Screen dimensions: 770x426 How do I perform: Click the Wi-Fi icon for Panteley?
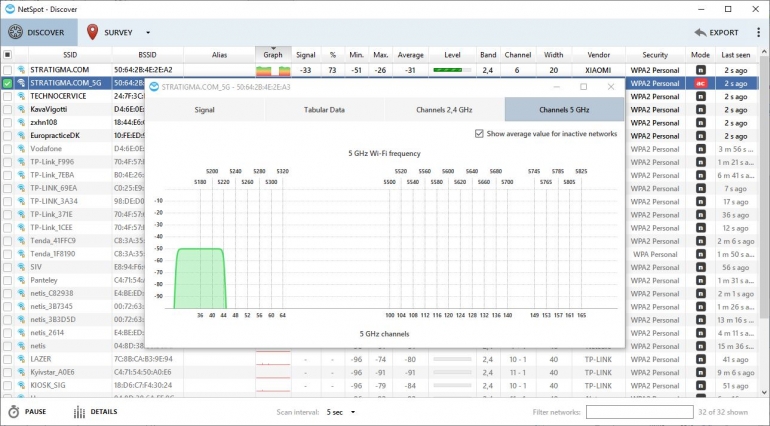21,280
